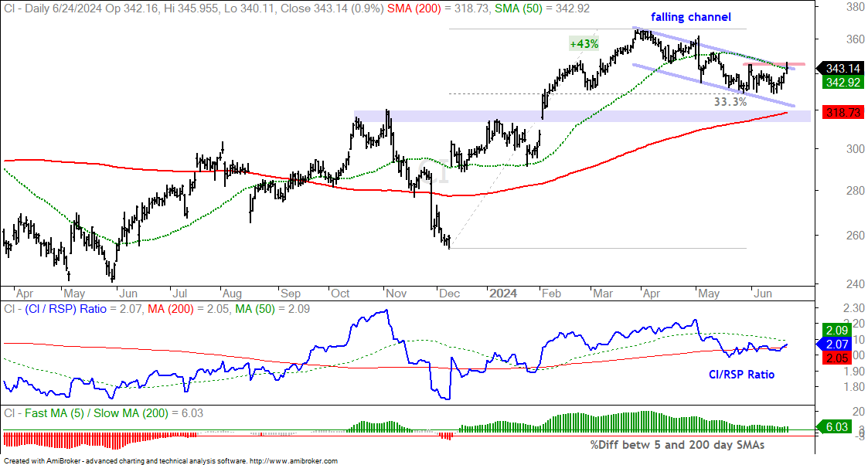
Task: Click the Nov month label on axis
Action: [x=397, y=293]
